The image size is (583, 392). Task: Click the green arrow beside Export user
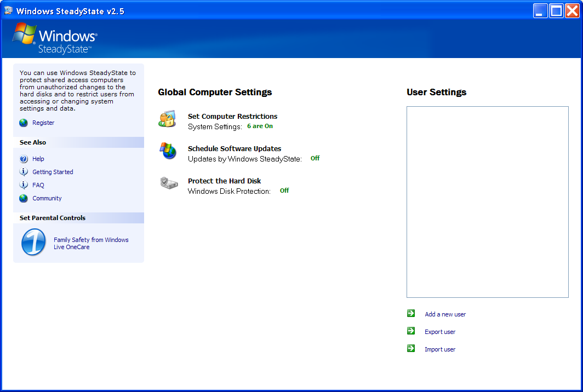point(411,331)
